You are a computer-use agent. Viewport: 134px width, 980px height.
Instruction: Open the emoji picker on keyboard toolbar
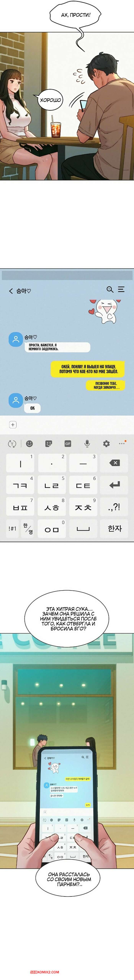[29, 444]
